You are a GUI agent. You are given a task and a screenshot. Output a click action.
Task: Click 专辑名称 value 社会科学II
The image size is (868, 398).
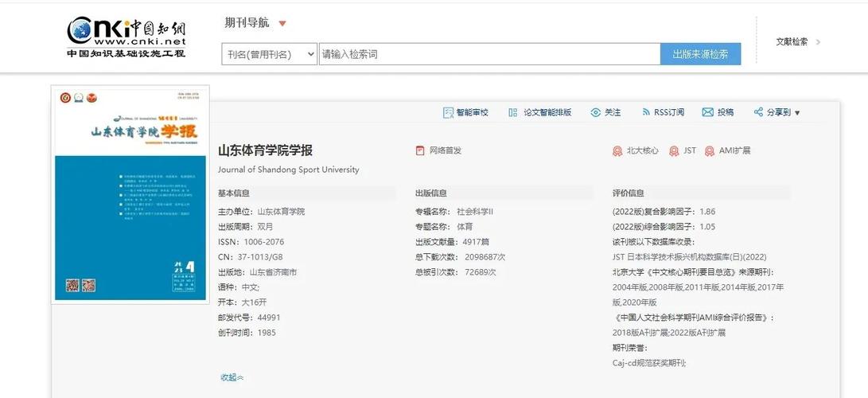point(475,212)
